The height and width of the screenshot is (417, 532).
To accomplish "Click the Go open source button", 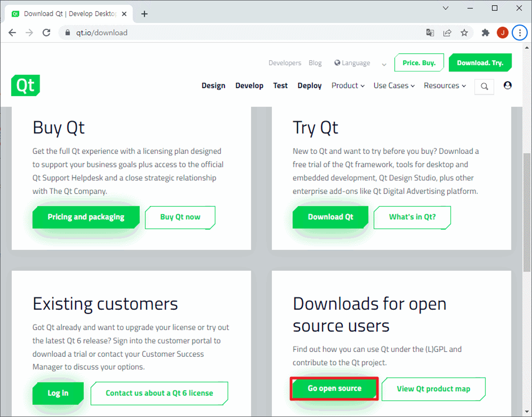I will (334, 388).
